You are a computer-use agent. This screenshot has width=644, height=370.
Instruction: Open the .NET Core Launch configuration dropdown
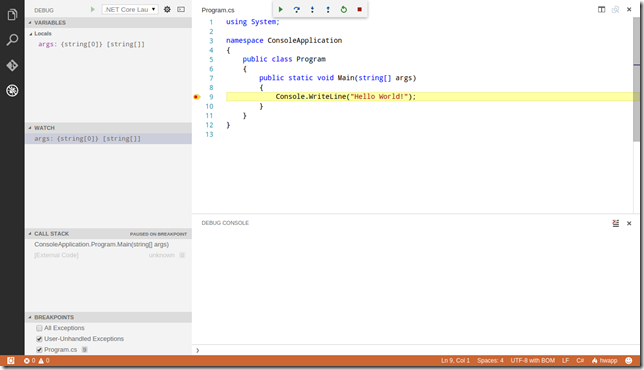pyautogui.click(x=130, y=9)
